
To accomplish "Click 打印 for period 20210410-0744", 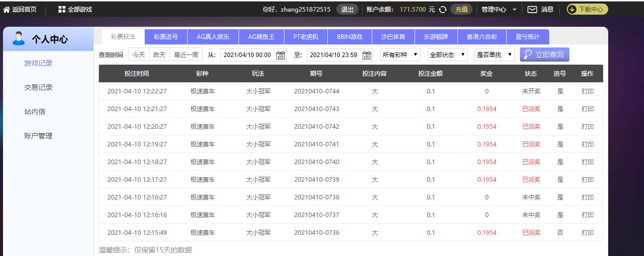I will (588, 91).
